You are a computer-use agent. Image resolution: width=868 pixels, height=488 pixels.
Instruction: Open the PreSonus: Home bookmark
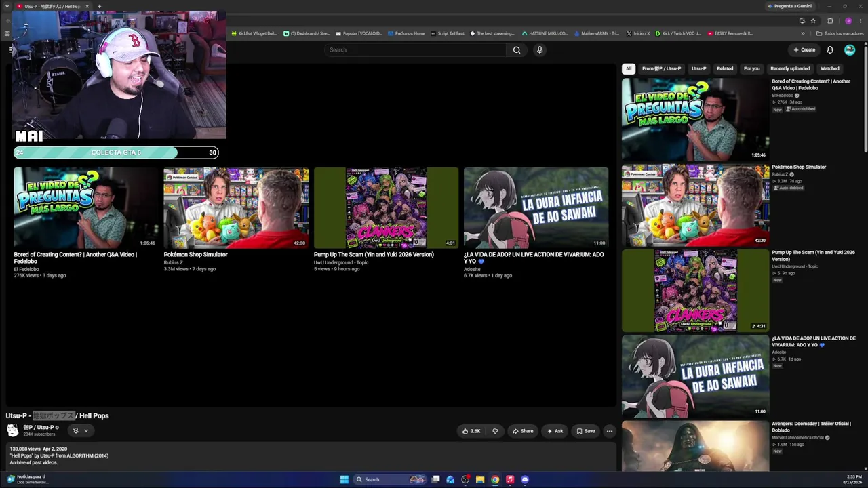point(407,33)
